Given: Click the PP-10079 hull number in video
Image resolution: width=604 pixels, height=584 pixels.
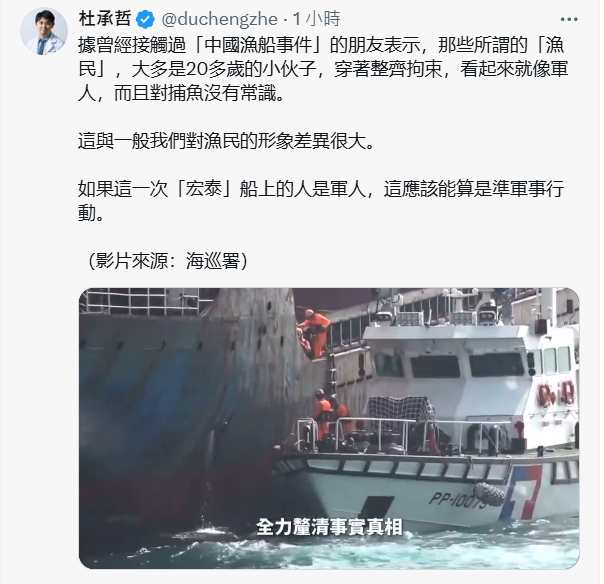Looking at the screenshot, I should [458, 500].
